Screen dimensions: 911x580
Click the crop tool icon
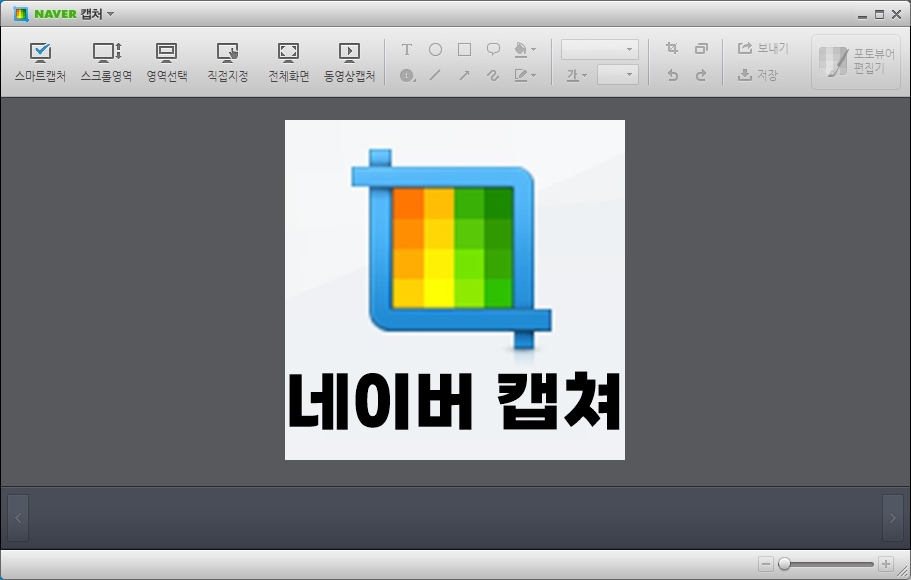(672, 49)
